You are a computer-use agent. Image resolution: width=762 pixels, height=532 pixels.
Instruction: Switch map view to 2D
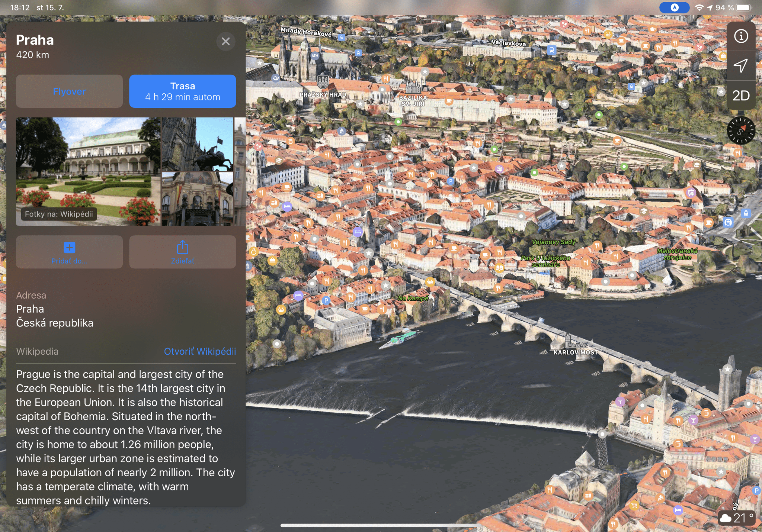tap(741, 96)
